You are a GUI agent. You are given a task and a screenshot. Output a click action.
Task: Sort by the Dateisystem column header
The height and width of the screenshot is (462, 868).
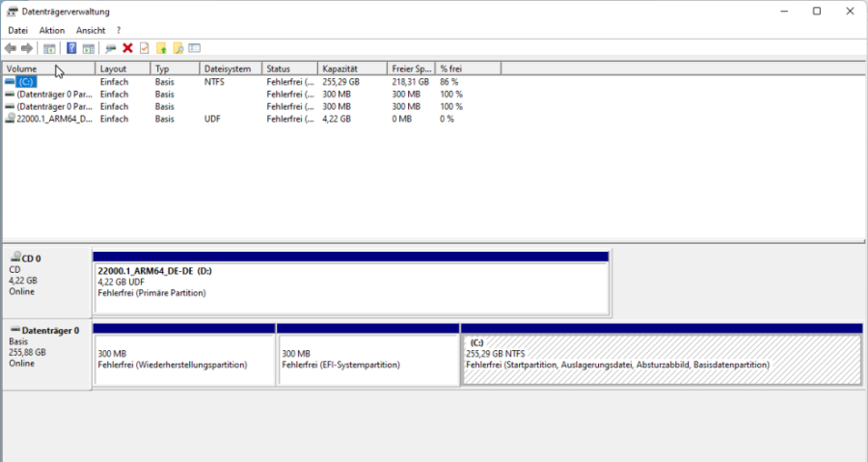231,68
